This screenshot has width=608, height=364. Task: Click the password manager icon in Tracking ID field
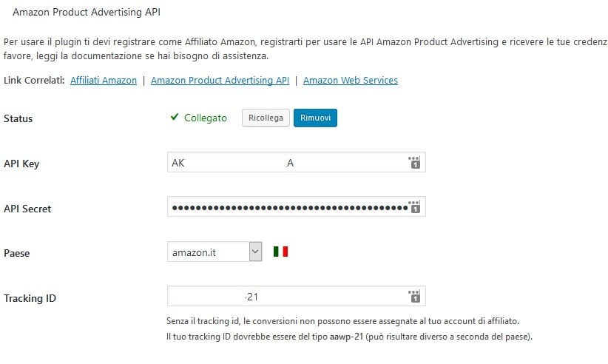(x=414, y=297)
